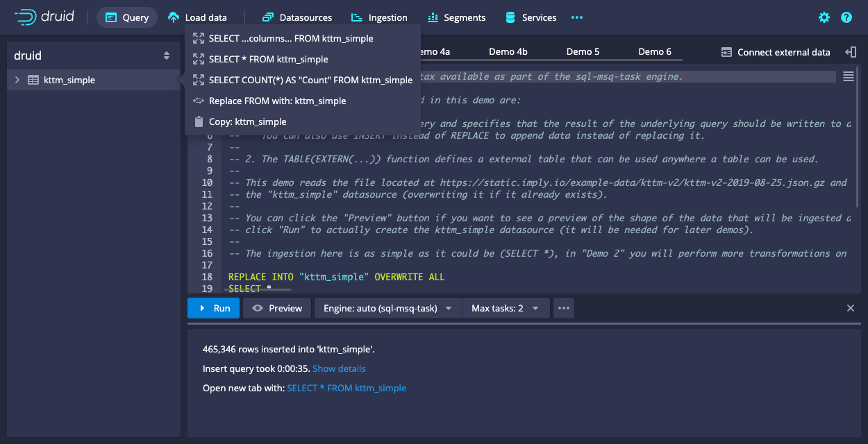The height and width of the screenshot is (444, 868).
Task: Collapse the panel beside Connect external data
Action: [x=852, y=51]
